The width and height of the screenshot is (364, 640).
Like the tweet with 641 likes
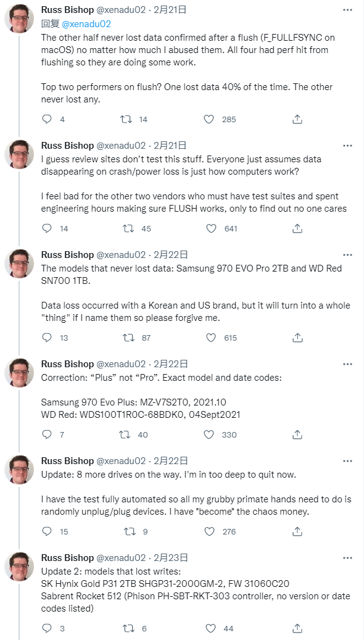tap(211, 228)
